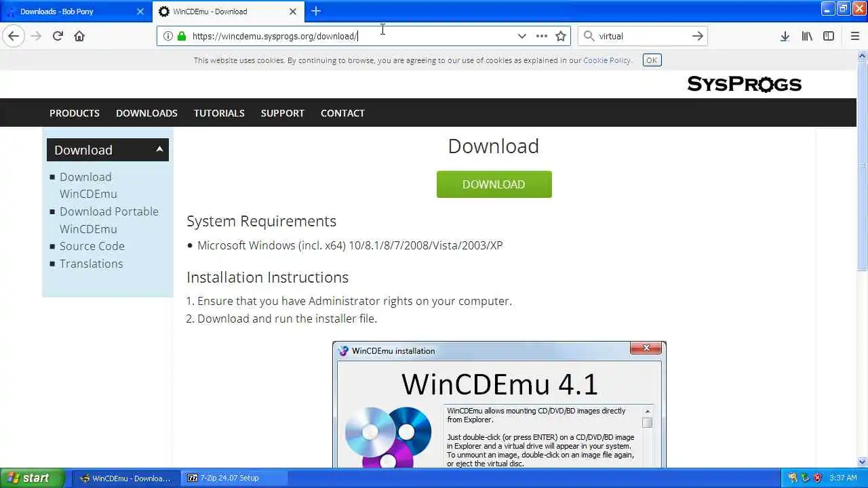868x488 pixels.
Task: Click the browser page vertical scrollbar
Action: click(863, 259)
